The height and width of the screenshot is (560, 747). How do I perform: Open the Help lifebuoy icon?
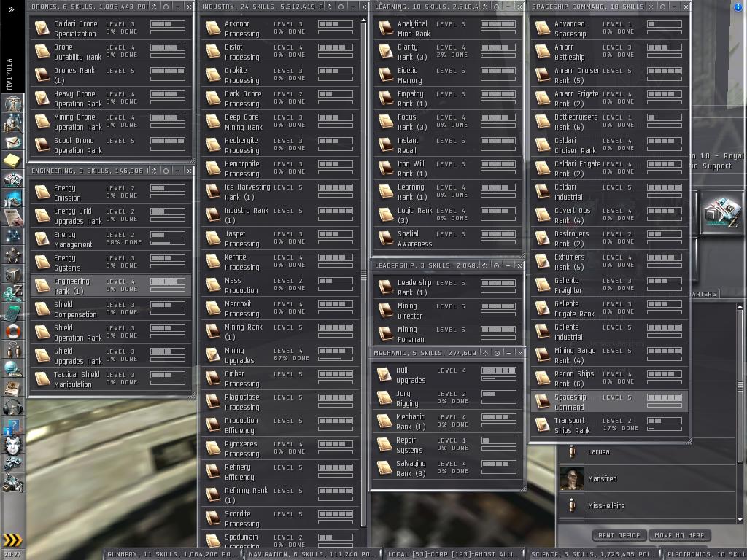coord(12,332)
